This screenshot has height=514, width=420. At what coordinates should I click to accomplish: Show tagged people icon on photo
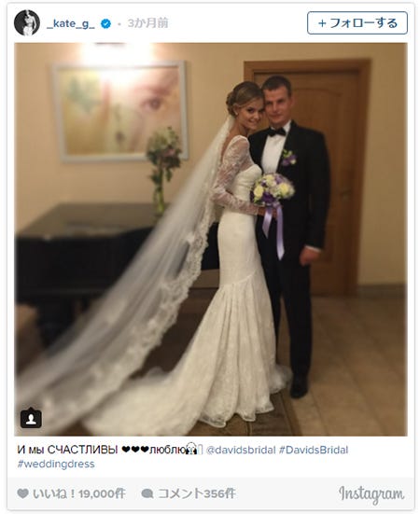[x=31, y=418]
